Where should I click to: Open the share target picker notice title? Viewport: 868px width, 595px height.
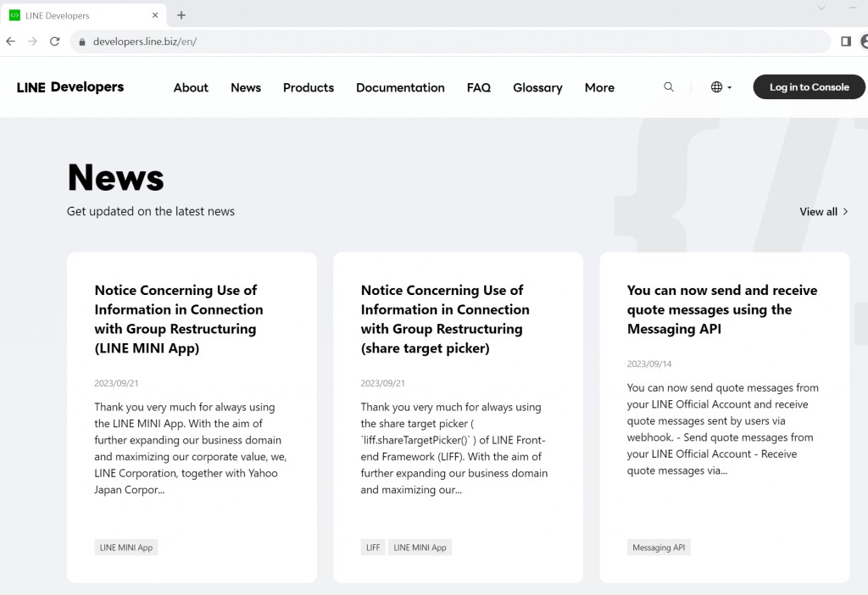[x=445, y=320]
